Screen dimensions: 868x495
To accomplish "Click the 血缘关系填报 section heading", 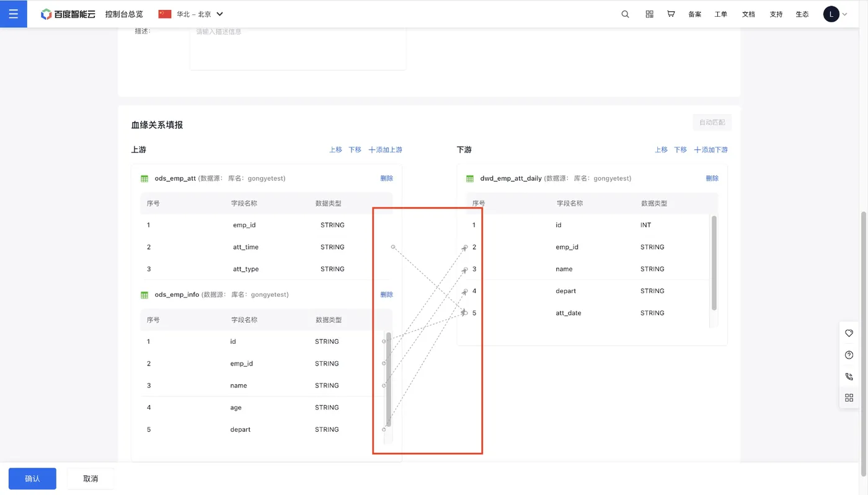I will click(157, 125).
